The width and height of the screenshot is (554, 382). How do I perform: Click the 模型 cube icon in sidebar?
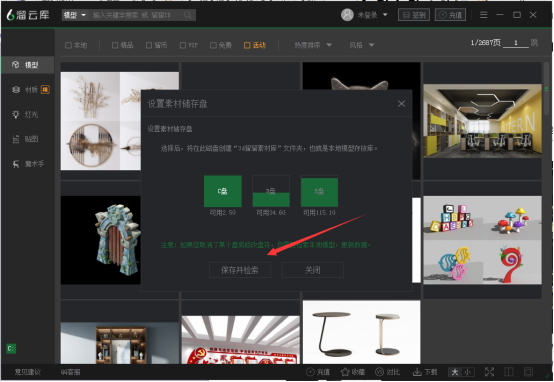[15, 65]
